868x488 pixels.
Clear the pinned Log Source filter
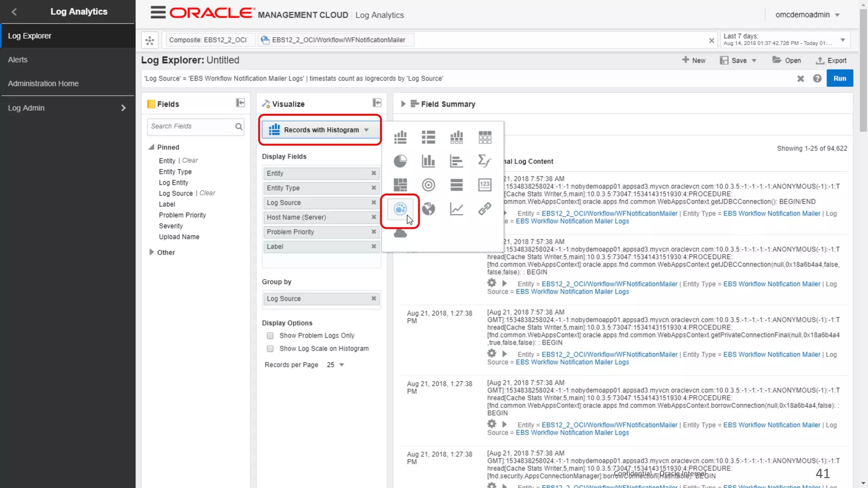[207, 193]
